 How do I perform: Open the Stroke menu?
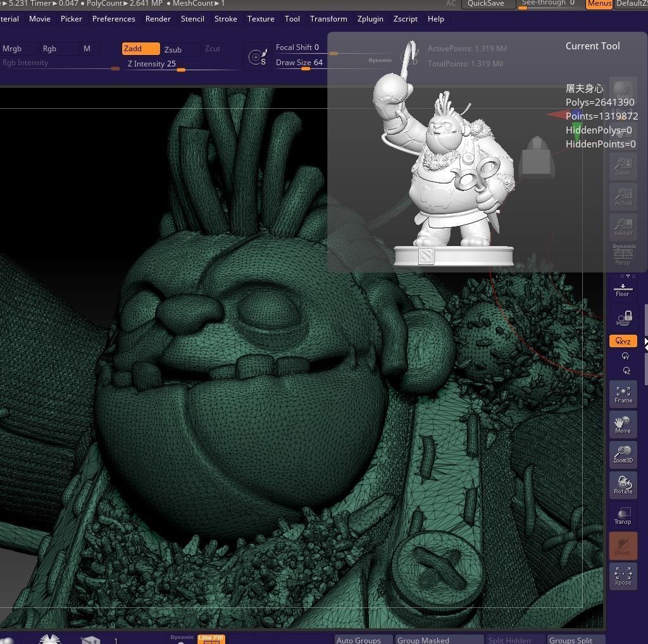(226, 19)
